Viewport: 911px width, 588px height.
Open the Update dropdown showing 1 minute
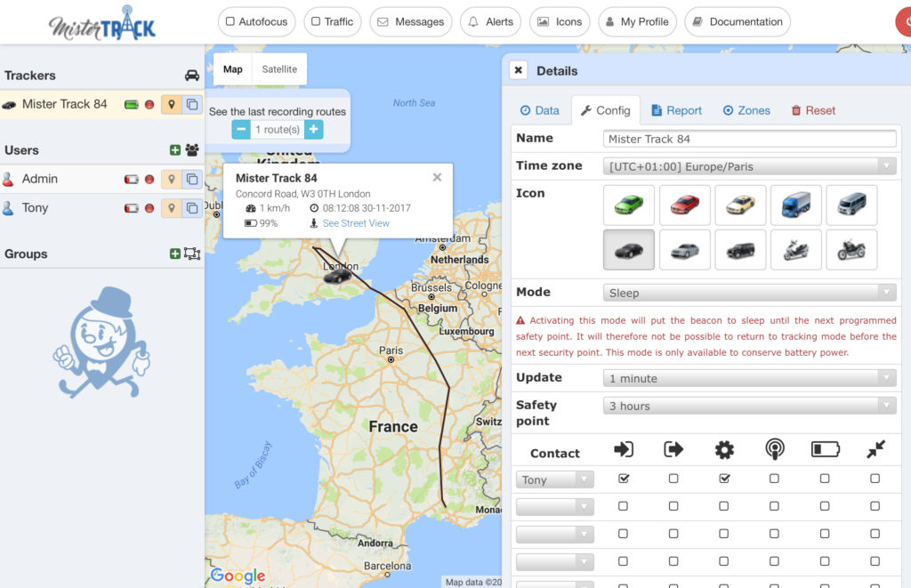pos(749,378)
